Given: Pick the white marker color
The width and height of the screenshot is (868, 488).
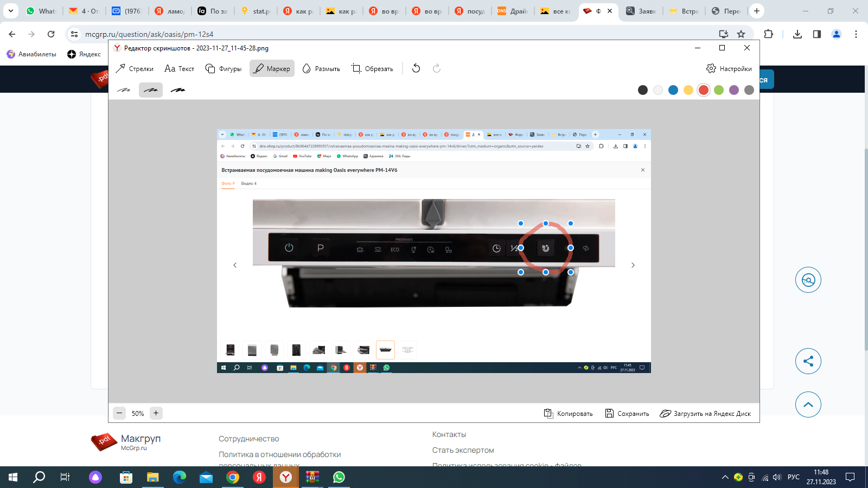Looking at the screenshot, I should pyautogui.click(x=658, y=90).
